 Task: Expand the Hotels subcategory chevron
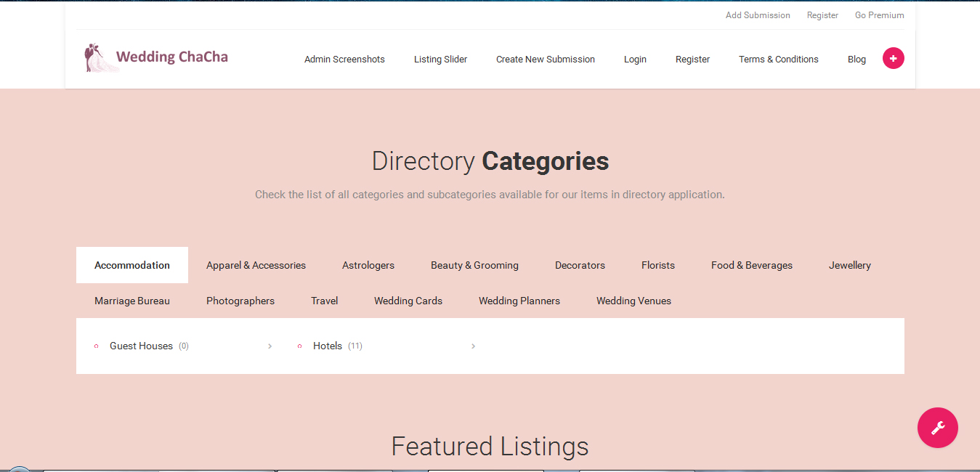[473, 346]
